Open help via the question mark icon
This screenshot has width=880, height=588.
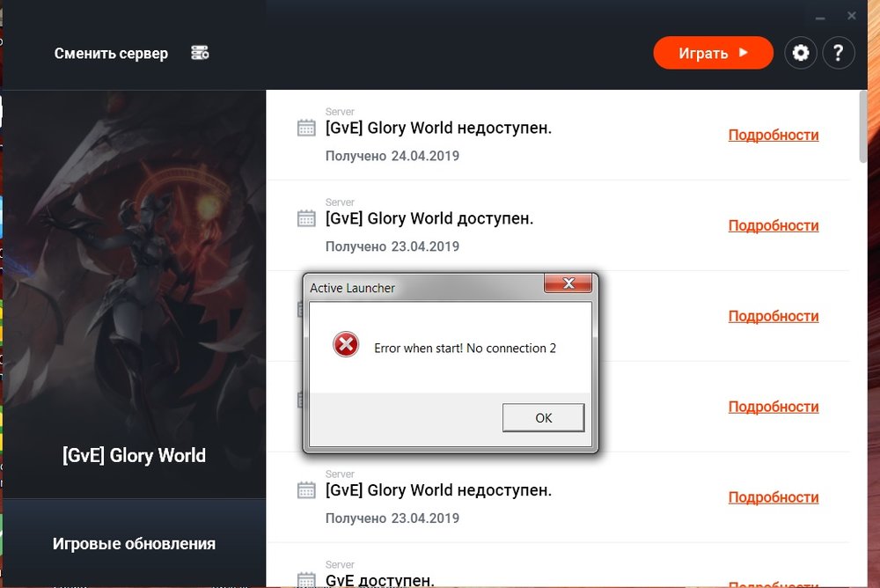838,53
